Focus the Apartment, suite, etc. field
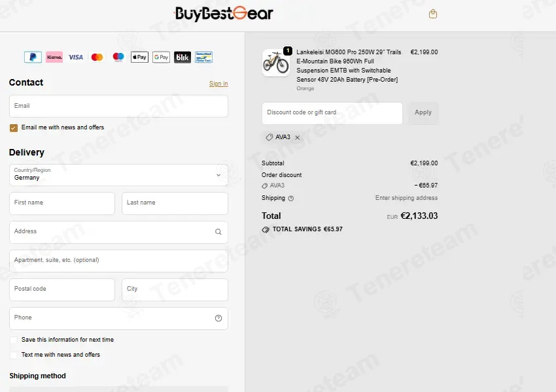Image resolution: width=556 pixels, height=392 pixels. (118, 261)
